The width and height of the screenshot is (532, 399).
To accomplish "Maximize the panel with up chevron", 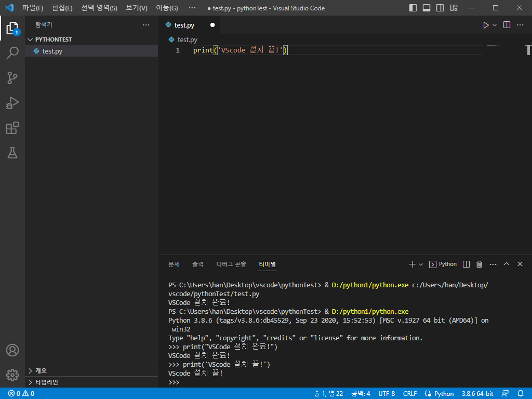I will click(x=506, y=264).
